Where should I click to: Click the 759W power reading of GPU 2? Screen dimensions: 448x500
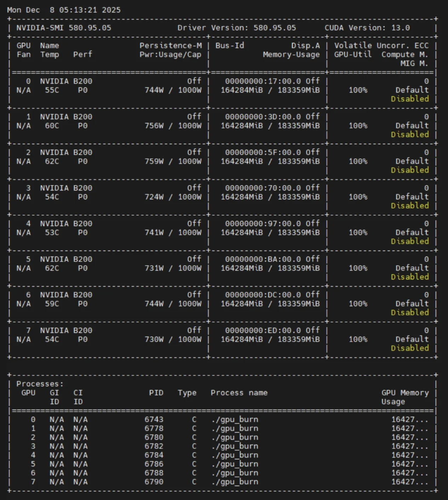[x=154, y=161]
